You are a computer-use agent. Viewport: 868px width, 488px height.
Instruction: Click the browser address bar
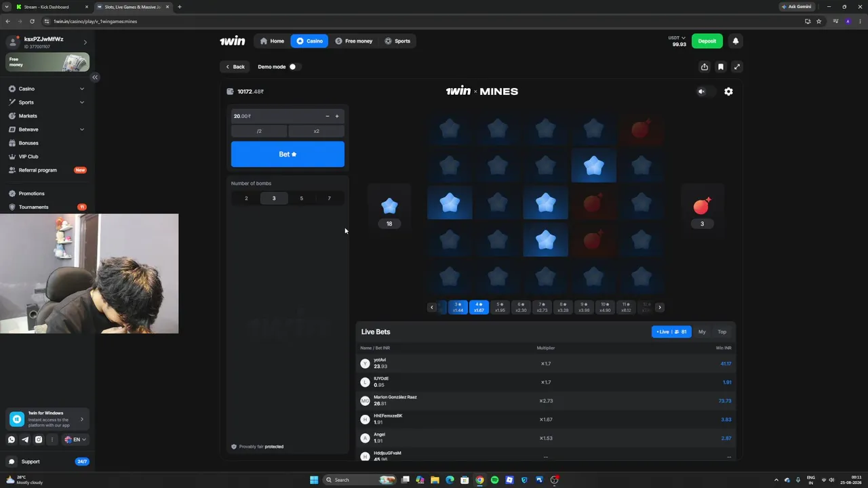pos(420,21)
